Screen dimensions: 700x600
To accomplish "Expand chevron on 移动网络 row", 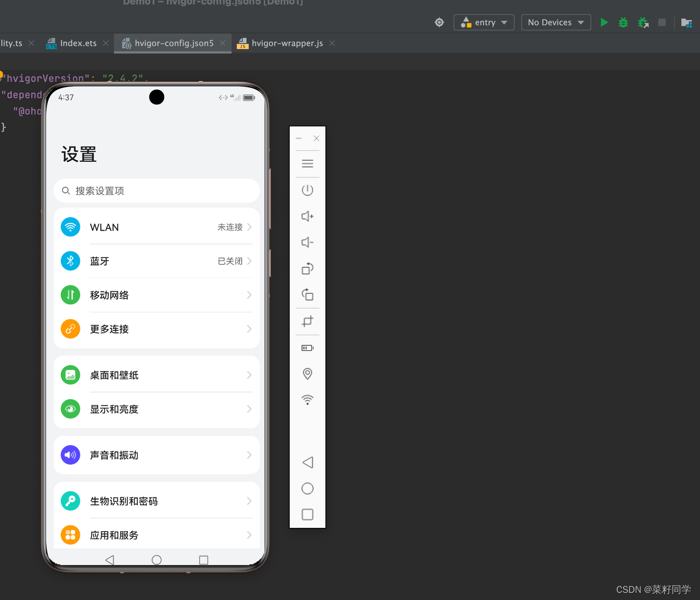I will 249,295.
